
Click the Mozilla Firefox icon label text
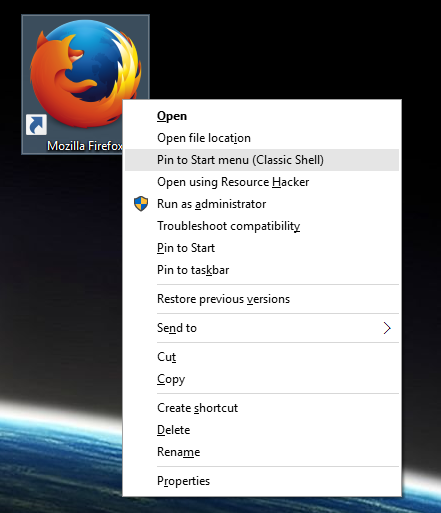[85, 146]
